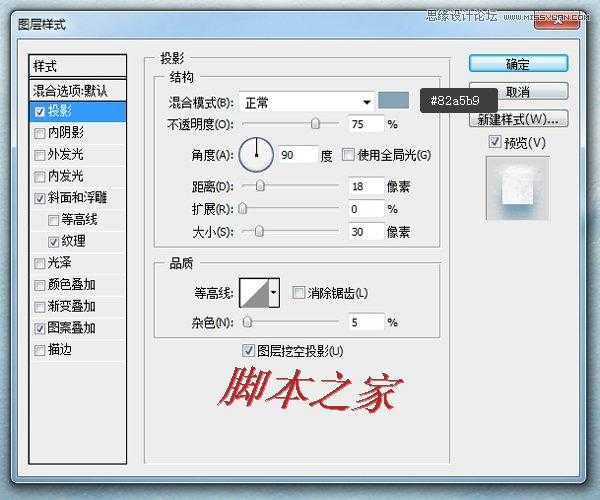Click the angle dial control

(x=256, y=155)
